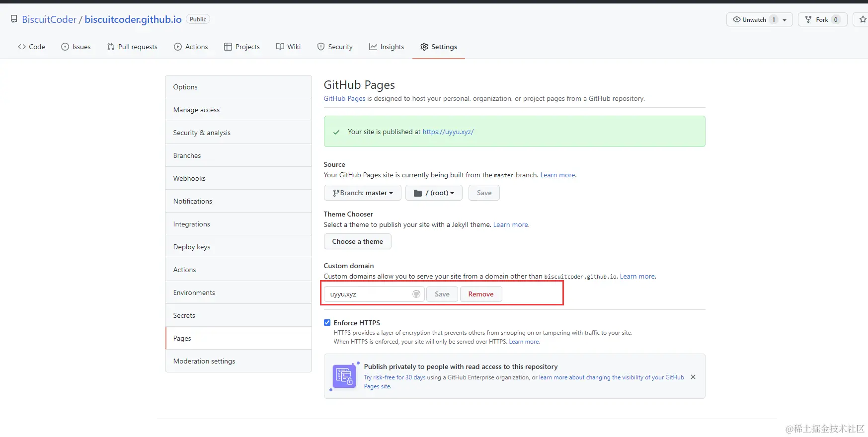Click the Pull requests branch icon
868x437 pixels.
tap(111, 47)
